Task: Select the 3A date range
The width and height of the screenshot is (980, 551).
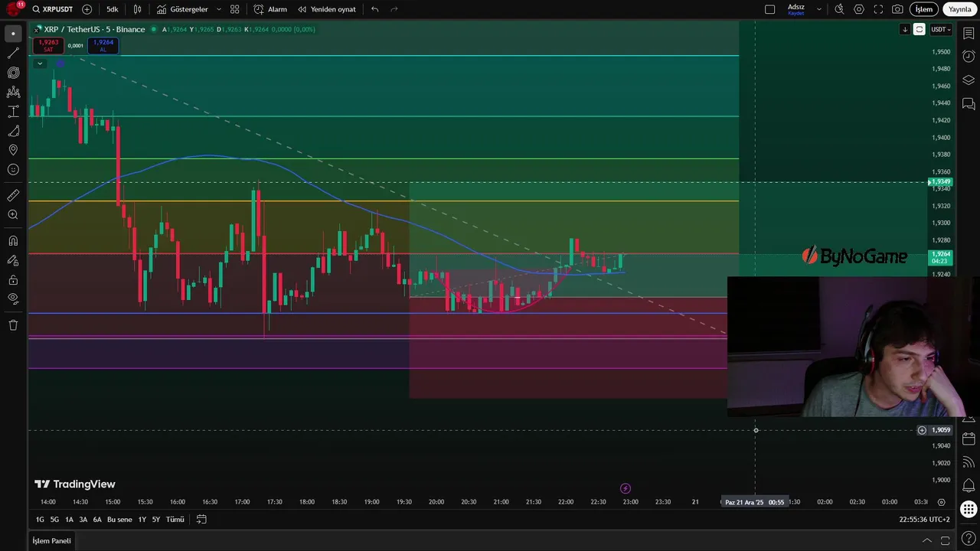Action: (83, 520)
